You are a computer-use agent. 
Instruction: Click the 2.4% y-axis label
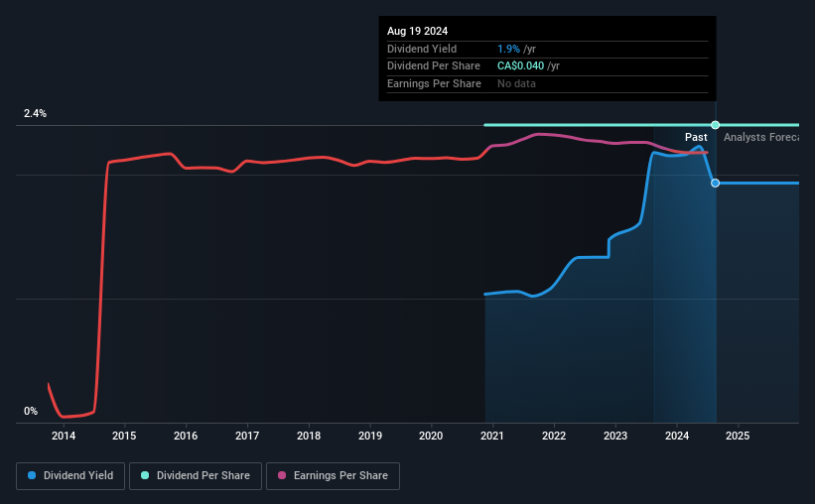(35, 113)
